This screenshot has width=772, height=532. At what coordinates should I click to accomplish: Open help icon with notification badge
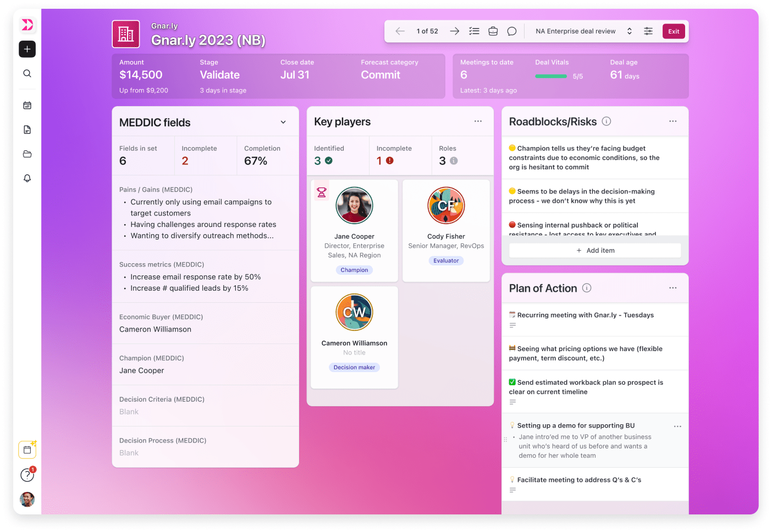tap(27, 475)
